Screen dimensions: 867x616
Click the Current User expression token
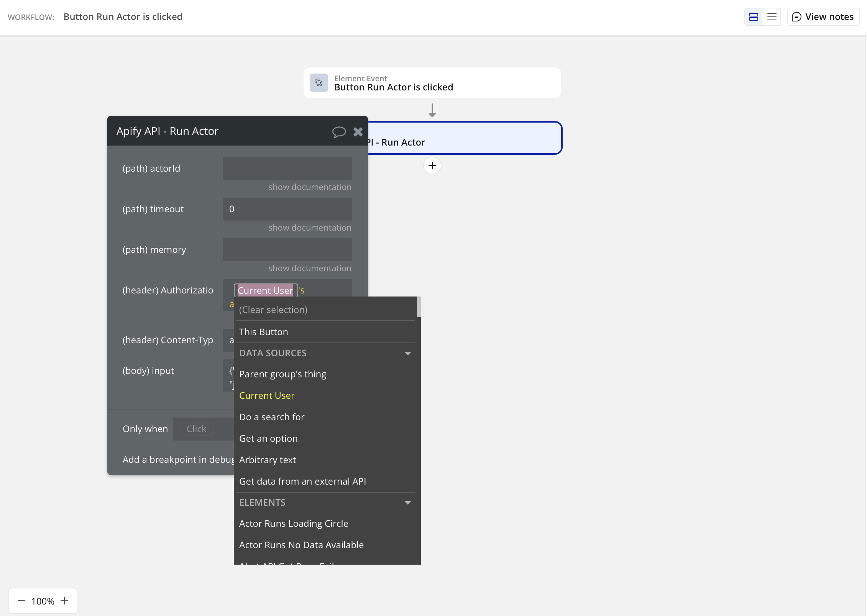click(x=265, y=290)
